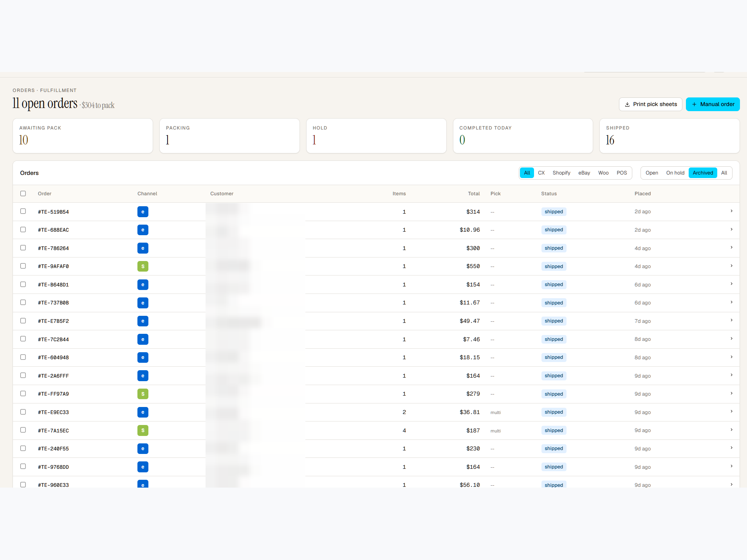Mark checkbox for order #TE-E7B5F2

23,321
